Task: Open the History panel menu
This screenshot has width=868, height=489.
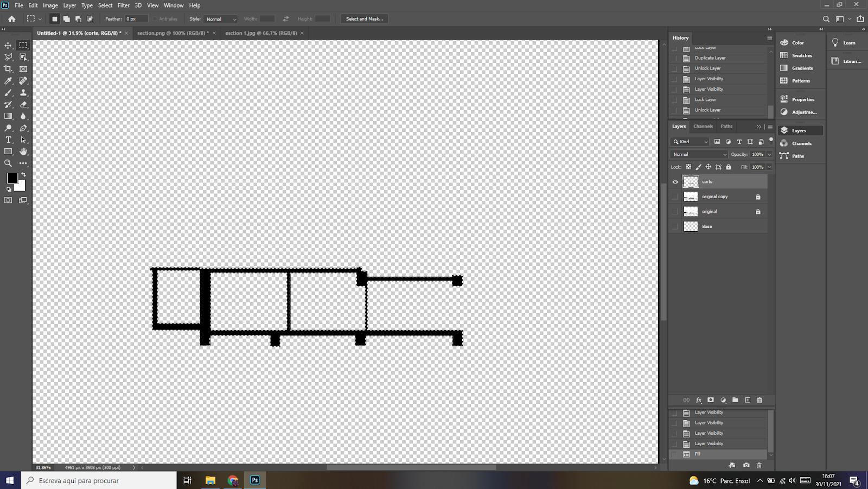Action: (769, 38)
